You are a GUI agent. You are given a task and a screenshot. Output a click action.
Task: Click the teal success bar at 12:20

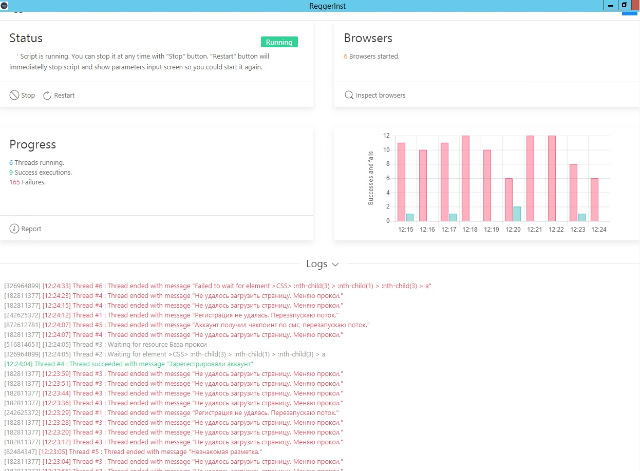[x=517, y=213]
